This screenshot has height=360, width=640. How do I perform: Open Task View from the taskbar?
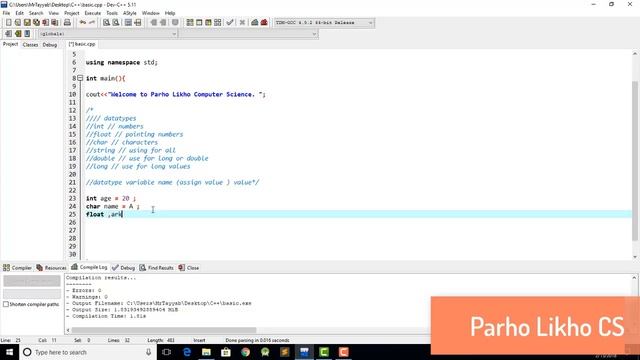pyautogui.click(x=166, y=352)
